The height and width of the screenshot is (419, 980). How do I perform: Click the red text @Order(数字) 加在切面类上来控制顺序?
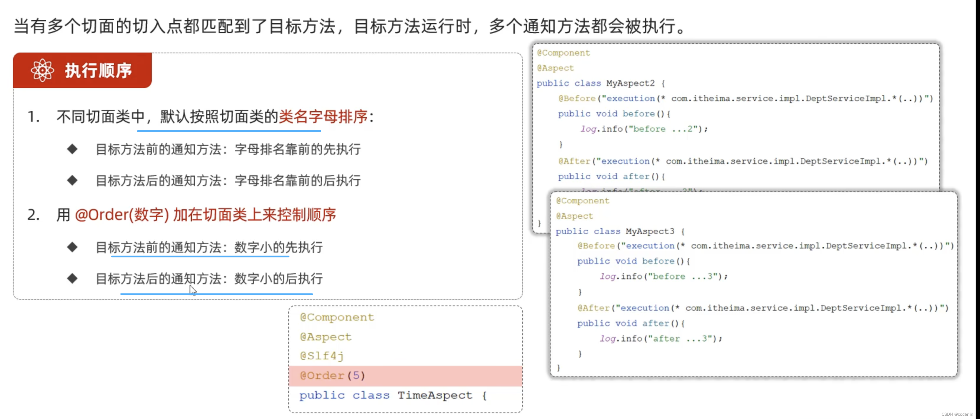point(206,215)
